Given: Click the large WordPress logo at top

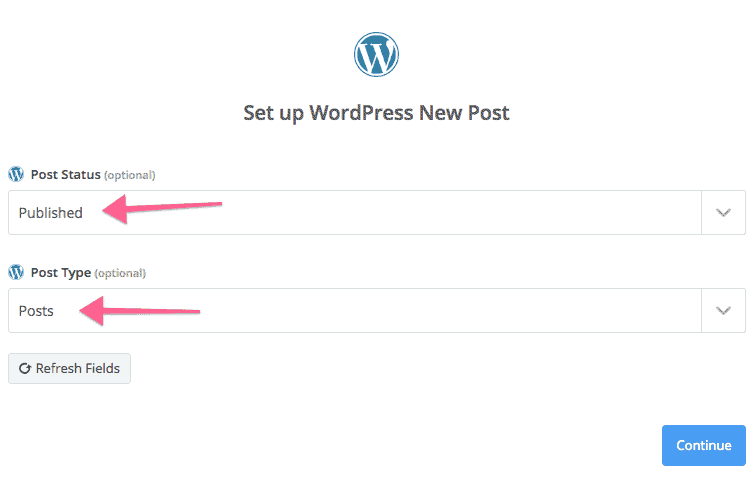Looking at the screenshot, I should click(376, 54).
